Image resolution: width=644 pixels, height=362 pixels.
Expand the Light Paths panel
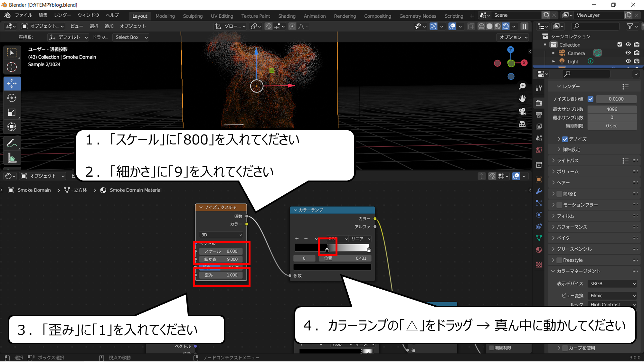coord(567,161)
